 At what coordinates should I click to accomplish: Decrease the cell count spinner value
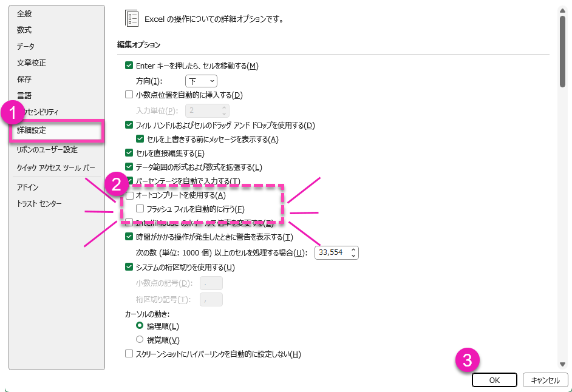pos(354,255)
